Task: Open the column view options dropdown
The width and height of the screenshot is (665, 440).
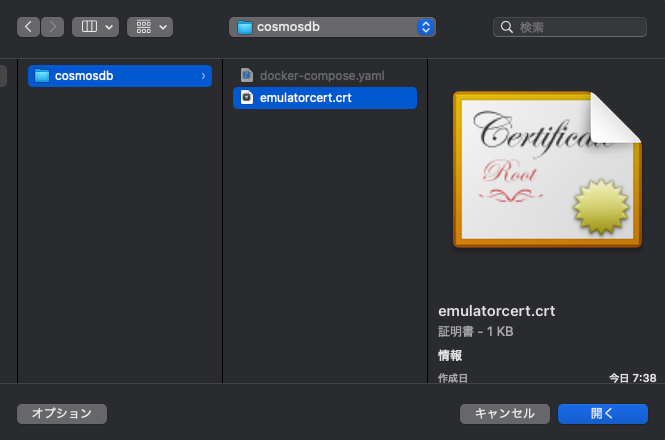Action: (95, 27)
